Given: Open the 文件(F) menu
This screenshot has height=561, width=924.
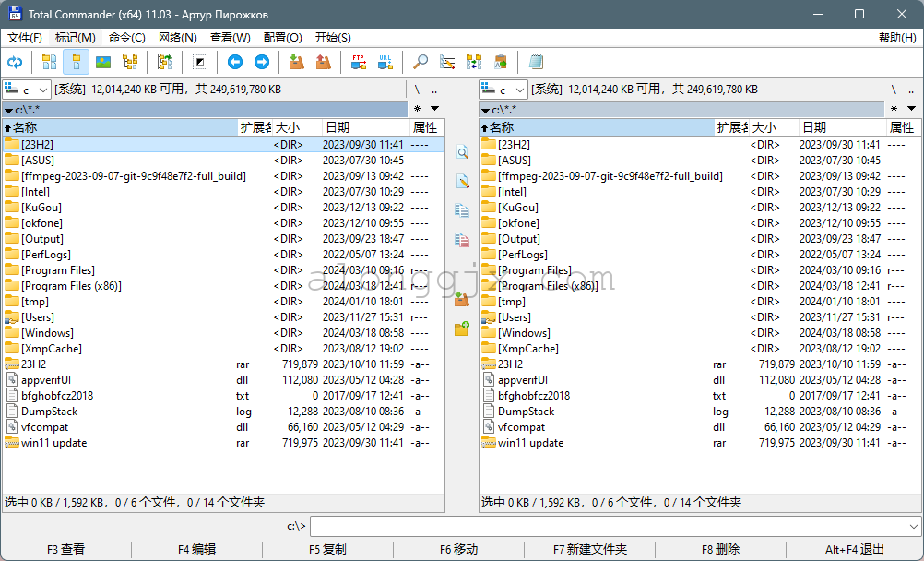Looking at the screenshot, I should tap(25, 38).
